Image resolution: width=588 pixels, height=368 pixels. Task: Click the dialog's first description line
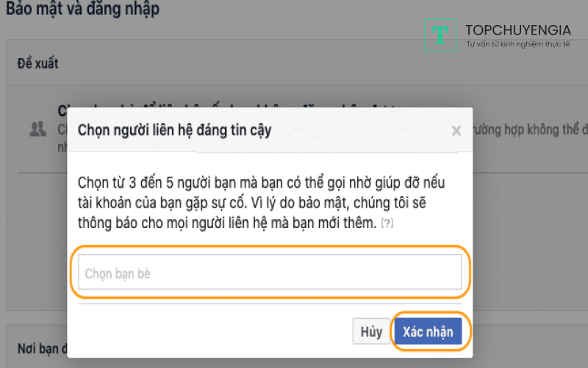tap(261, 183)
